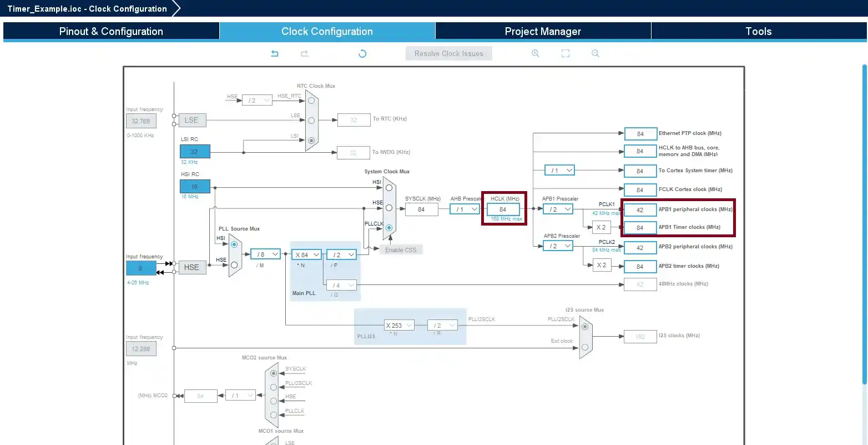Select SYSCLK in MCO2 source Mux
This screenshot has width=868, height=445.
pos(273,373)
